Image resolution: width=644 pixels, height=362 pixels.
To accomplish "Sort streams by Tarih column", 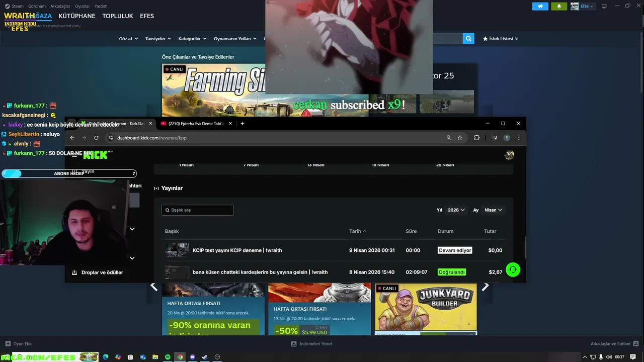I will 358,231.
